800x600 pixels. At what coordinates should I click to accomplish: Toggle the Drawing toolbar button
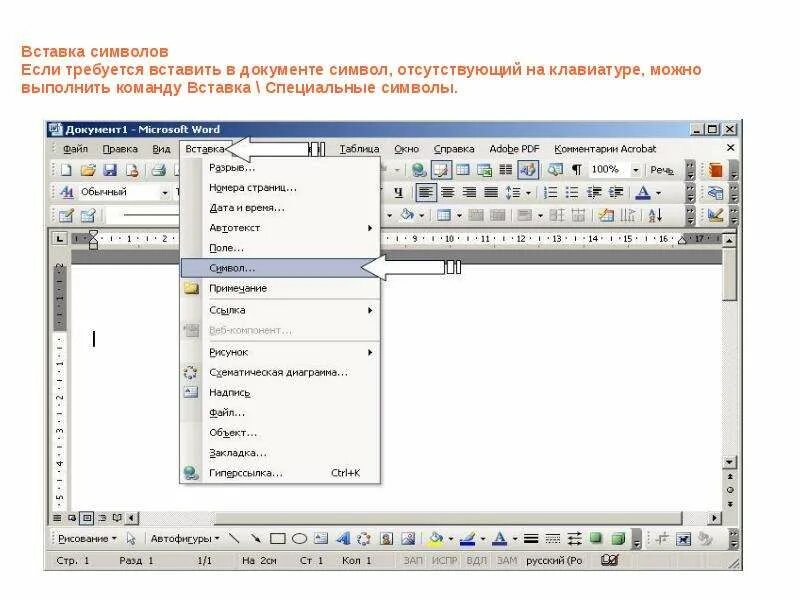[528, 170]
